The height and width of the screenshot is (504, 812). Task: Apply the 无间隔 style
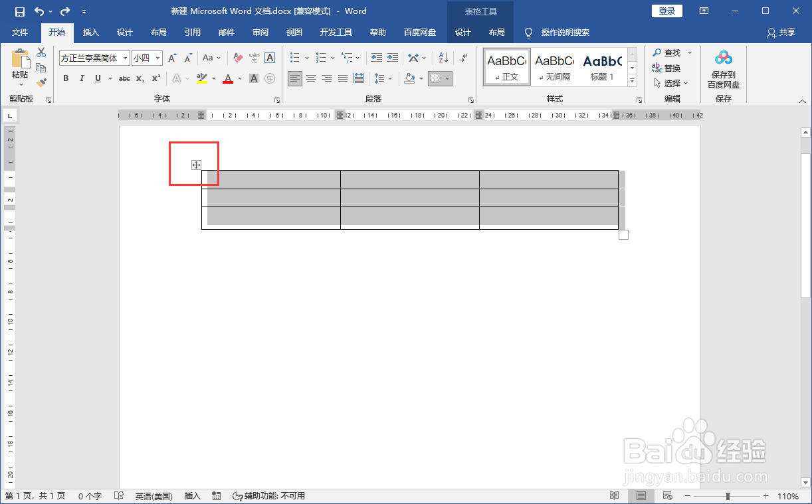554,67
